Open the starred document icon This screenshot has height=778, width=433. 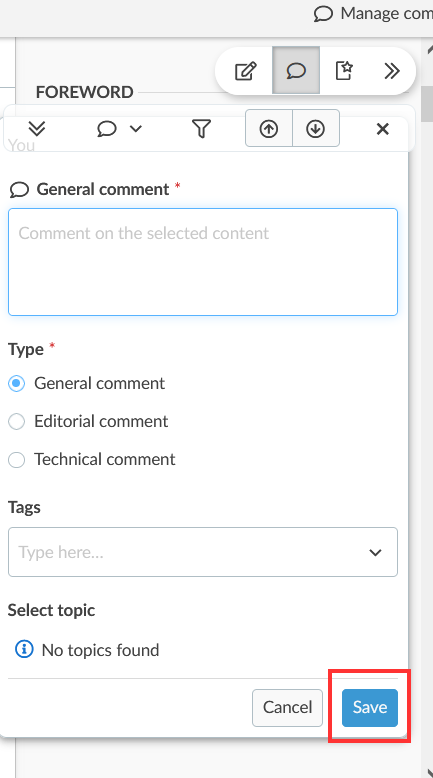pos(344,70)
